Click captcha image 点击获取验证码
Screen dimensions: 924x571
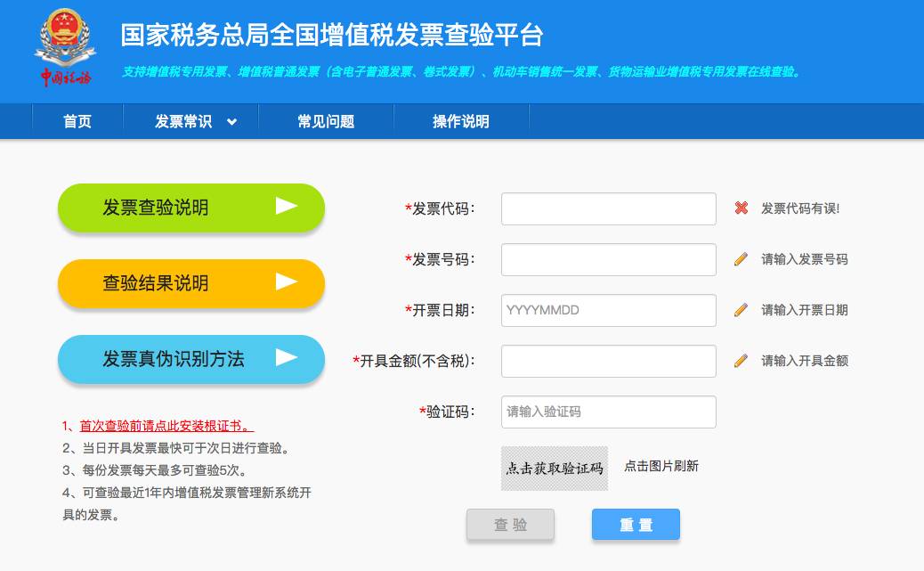pos(555,469)
